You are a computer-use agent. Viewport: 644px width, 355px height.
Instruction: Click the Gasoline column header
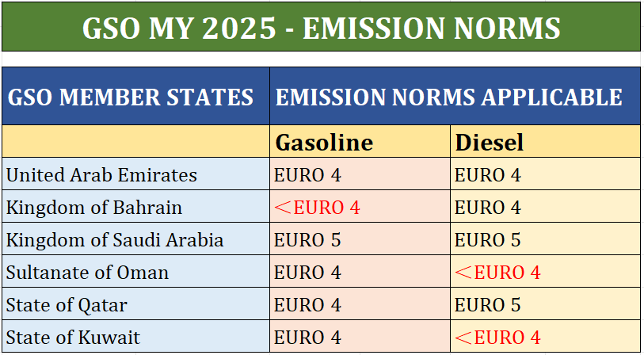pyautogui.click(x=360, y=141)
